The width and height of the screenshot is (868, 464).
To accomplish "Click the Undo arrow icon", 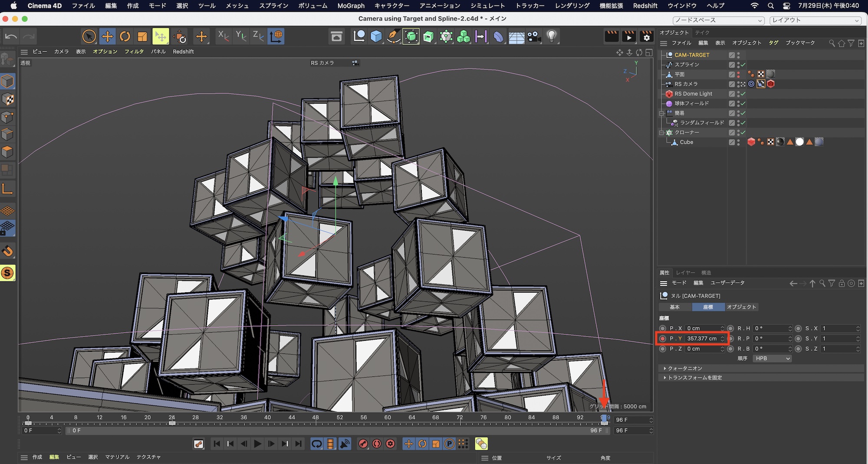I will pos(11,36).
